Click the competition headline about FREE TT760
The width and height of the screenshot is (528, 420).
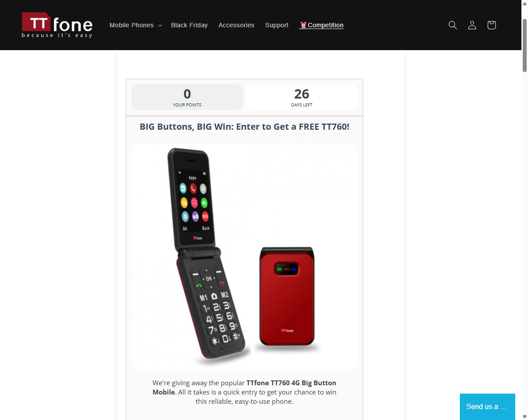point(244,127)
